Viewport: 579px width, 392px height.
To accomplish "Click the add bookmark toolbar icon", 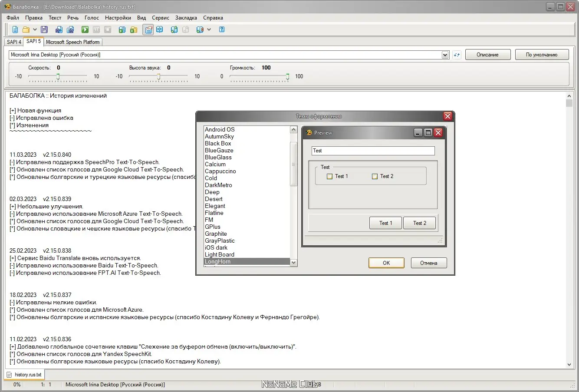I will tap(174, 30).
